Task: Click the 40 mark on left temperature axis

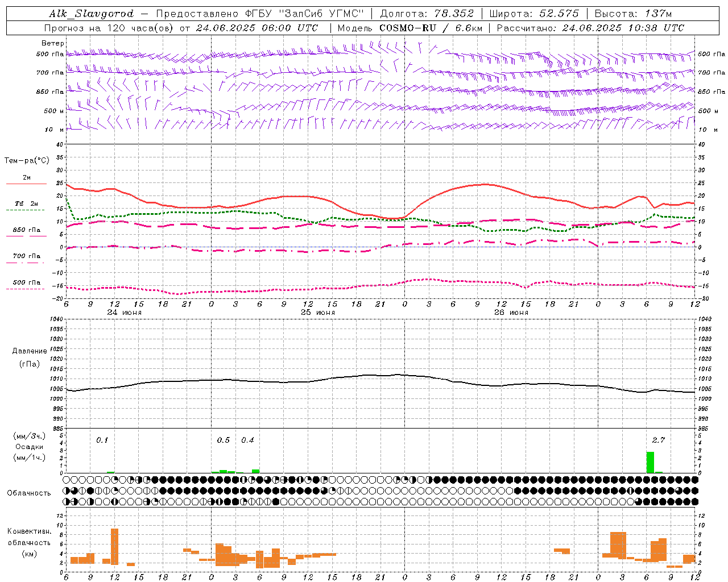Action: 60,144
